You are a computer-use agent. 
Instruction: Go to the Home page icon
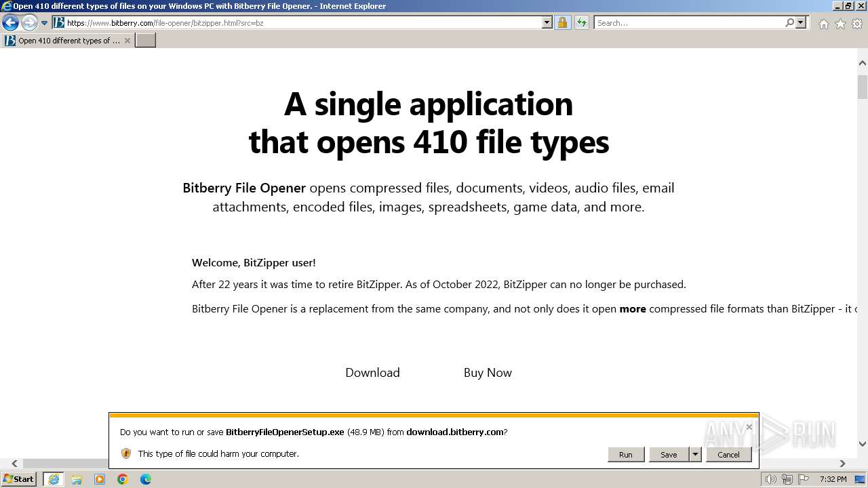[823, 24]
